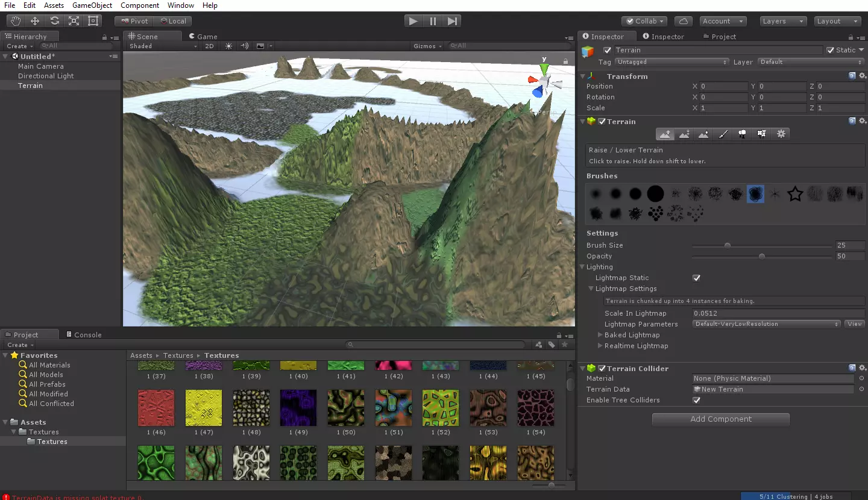Pick the highlighted scribble circle brush

tap(755, 194)
